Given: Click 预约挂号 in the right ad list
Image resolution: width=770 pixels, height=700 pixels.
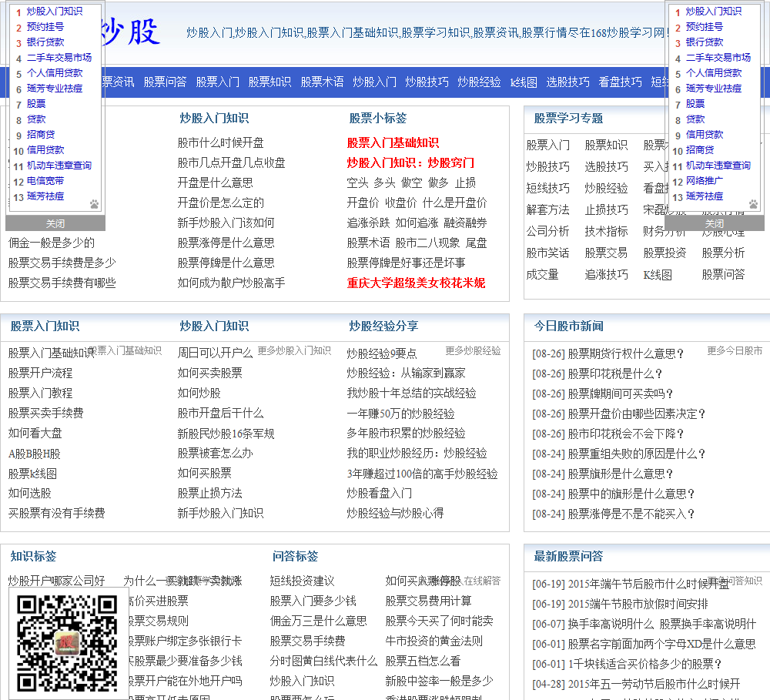Looking at the screenshot, I should click(705, 27).
